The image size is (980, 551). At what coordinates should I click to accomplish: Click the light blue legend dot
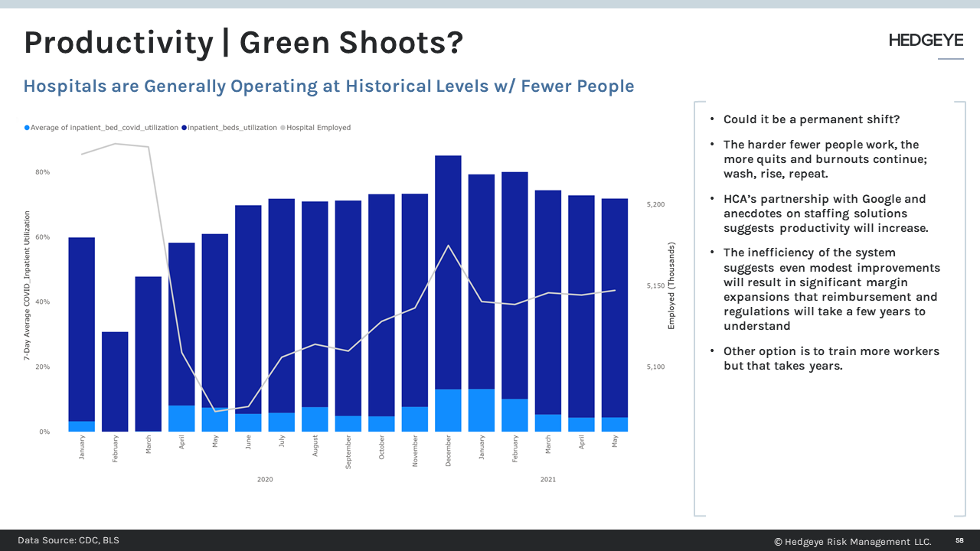(27, 128)
